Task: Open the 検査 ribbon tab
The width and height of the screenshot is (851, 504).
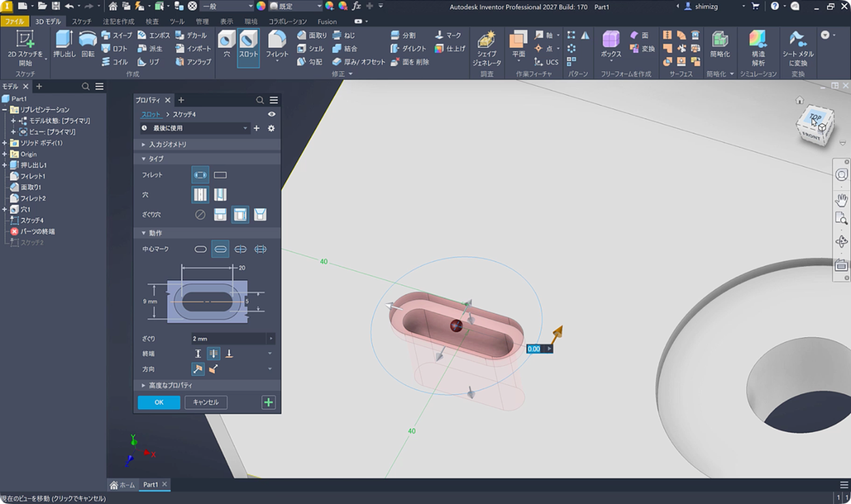Action: pos(152,22)
